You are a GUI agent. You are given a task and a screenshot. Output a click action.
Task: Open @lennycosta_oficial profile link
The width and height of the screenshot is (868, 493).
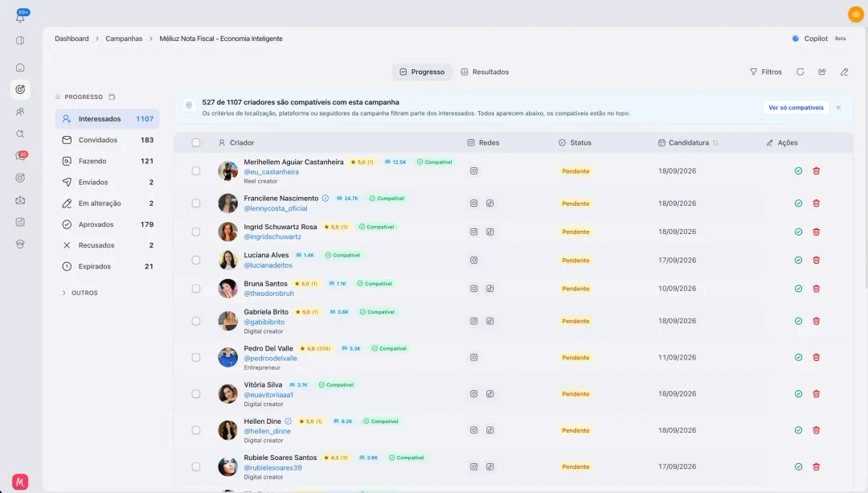point(276,209)
